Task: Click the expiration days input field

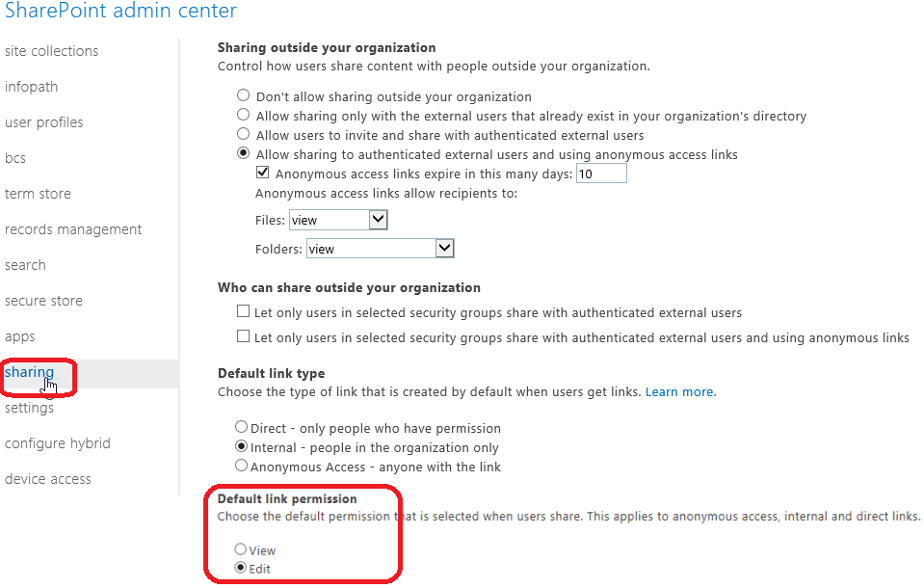Action: (x=601, y=174)
